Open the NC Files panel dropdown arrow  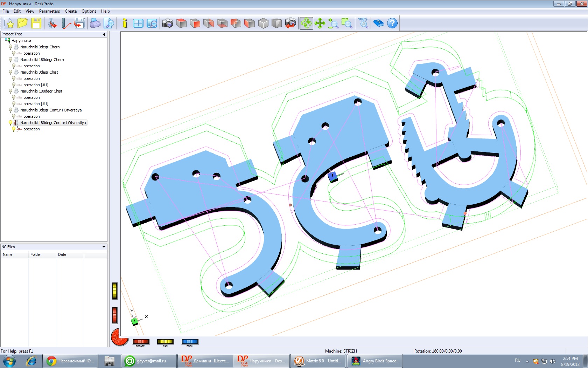point(104,247)
